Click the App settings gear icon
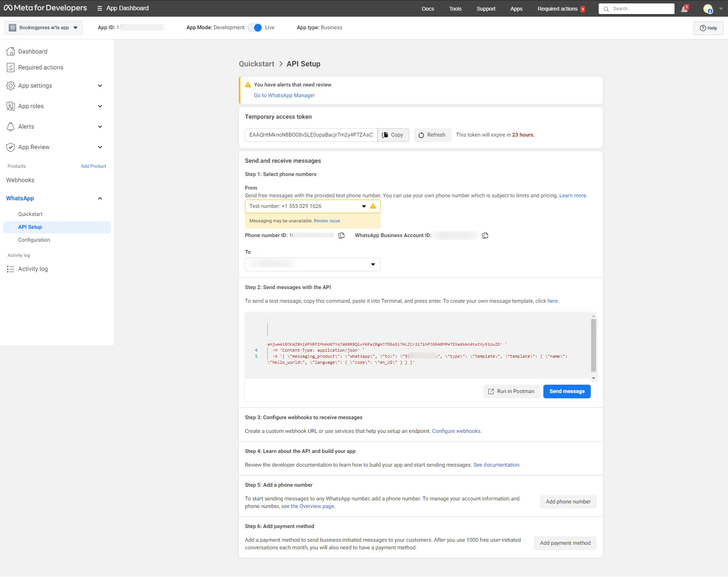The image size is (728, 577). click(11, 86)
